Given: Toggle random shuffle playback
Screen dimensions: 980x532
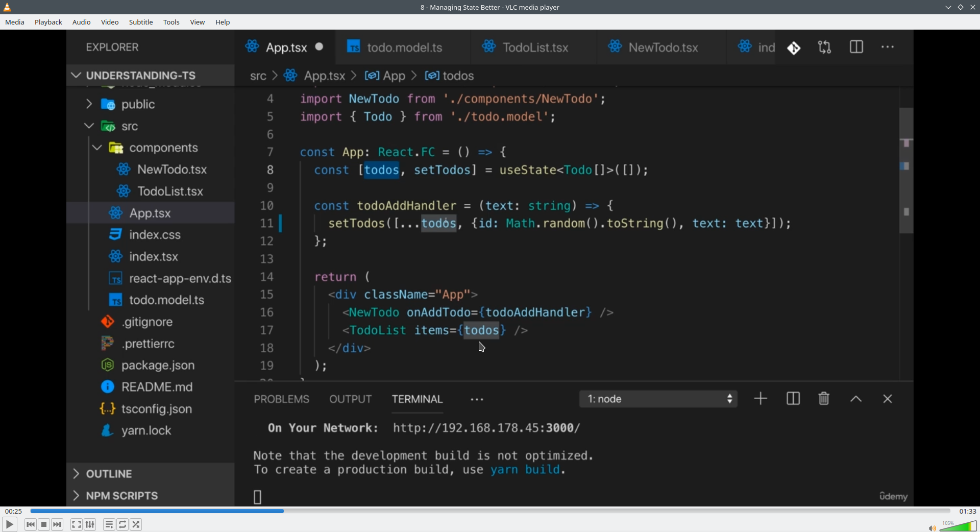Looking at the screenshot, I should click(136, 524).
